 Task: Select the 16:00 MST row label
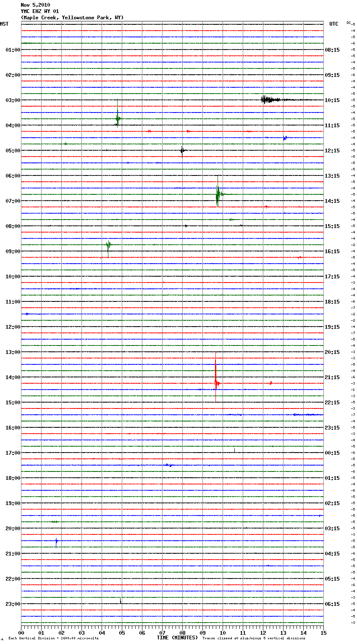[x=13, y=427]
